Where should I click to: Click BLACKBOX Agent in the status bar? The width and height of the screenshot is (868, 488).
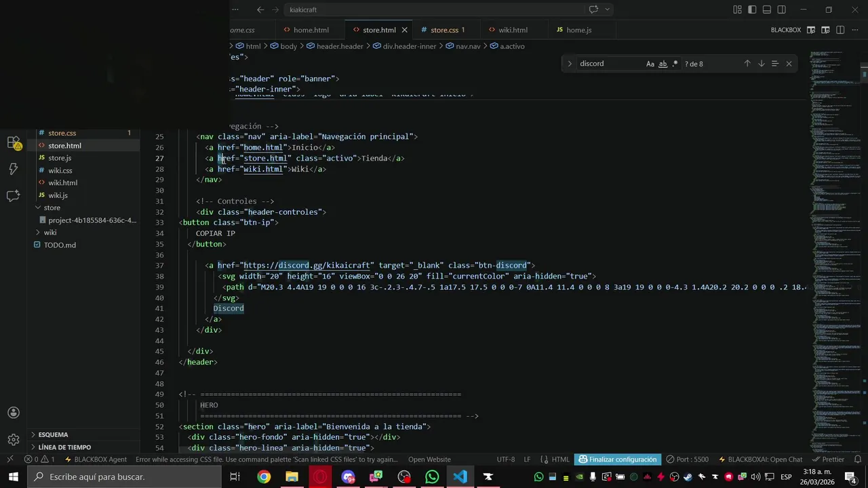(x=95, y=460)
